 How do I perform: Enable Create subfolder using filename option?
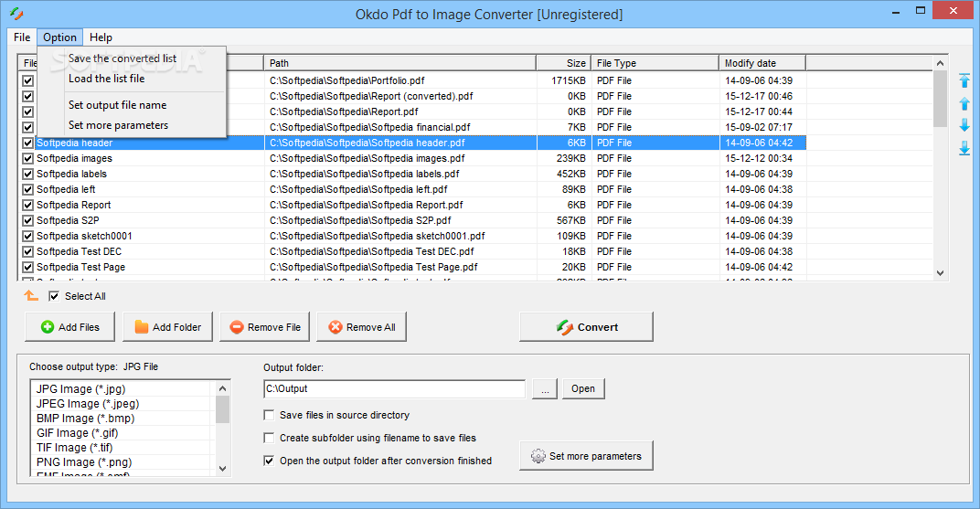[269, 438]
